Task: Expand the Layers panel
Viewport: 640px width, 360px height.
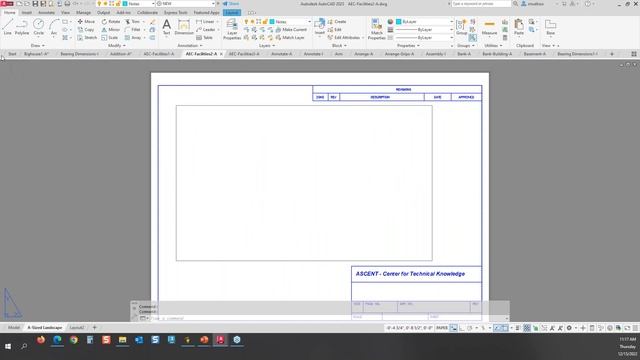Action: pos(267,46)
